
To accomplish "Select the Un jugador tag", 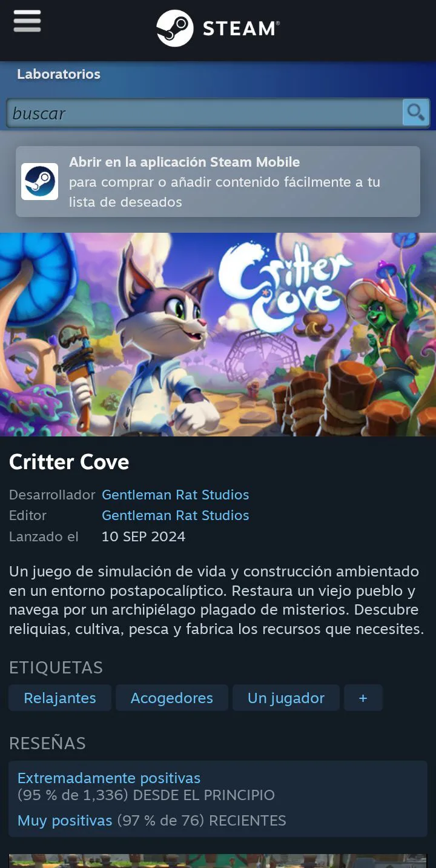I will 286,698.
